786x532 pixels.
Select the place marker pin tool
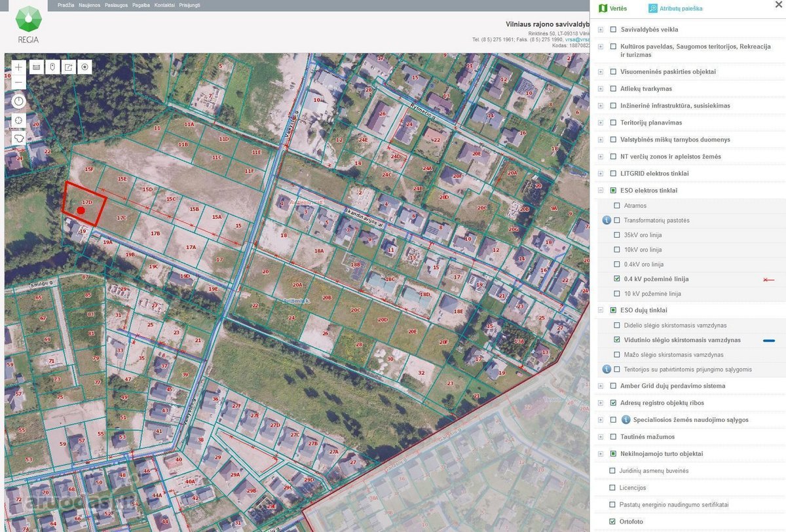click(x=52, y=67)
